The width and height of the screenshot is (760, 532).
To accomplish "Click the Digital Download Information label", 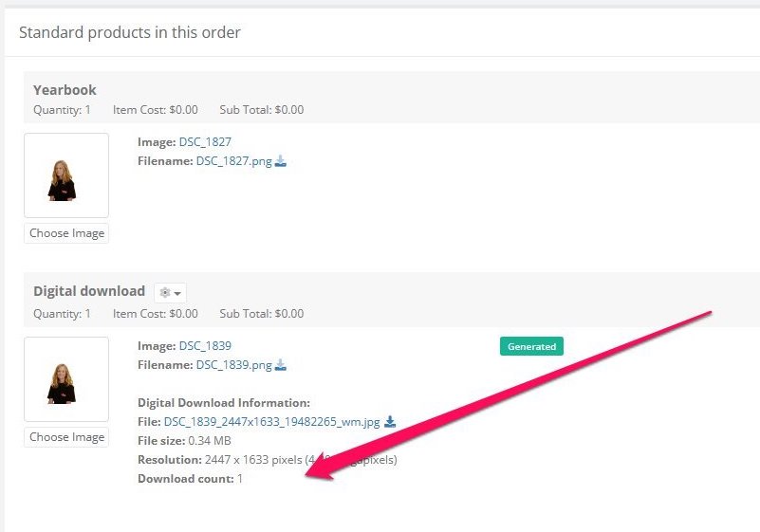I will 224,403.
